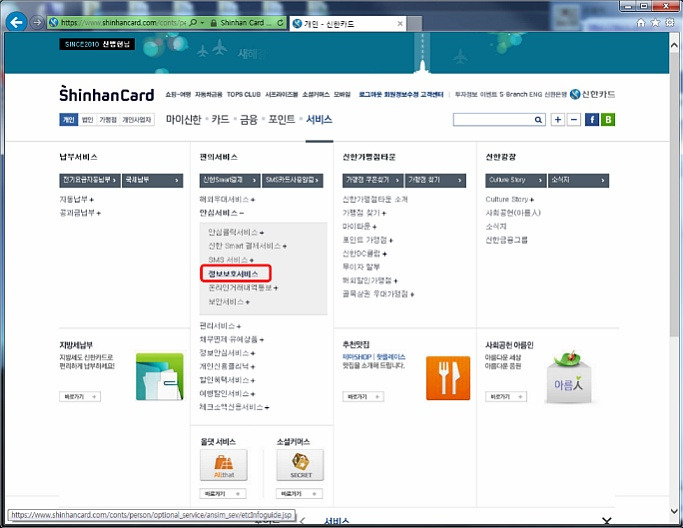Expand 온라인거래내역통보 item
683x528 pixels.
(243, 288)
